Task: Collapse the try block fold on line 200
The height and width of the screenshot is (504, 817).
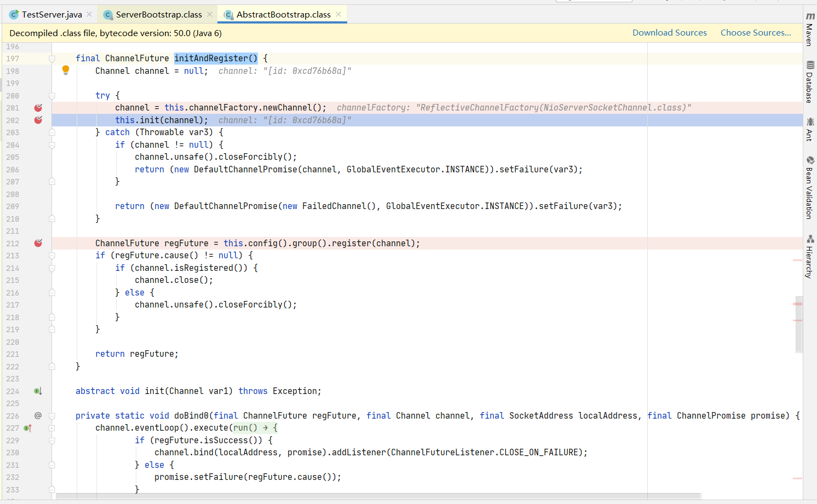Action: coord(52,96)
